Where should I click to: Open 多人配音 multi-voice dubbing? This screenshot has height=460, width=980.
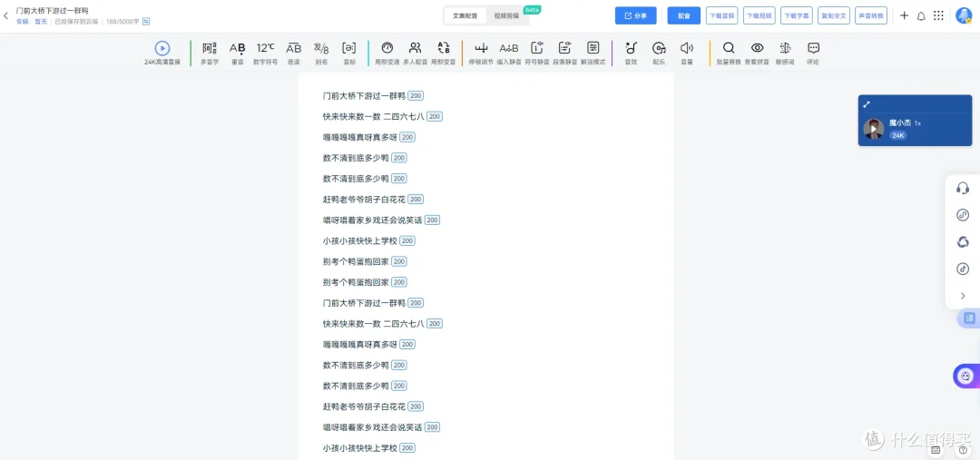click(x=415, y=54)
